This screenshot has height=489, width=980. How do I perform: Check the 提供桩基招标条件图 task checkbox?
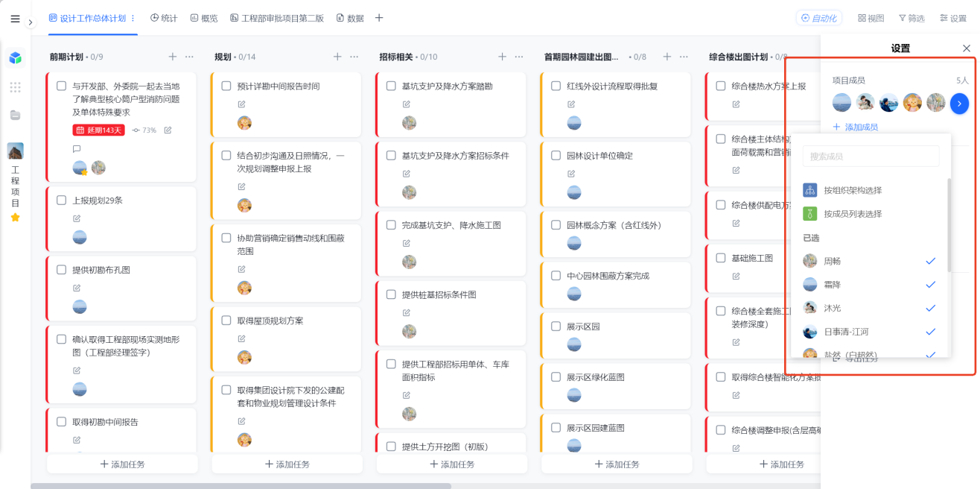[x=391, y=294]
